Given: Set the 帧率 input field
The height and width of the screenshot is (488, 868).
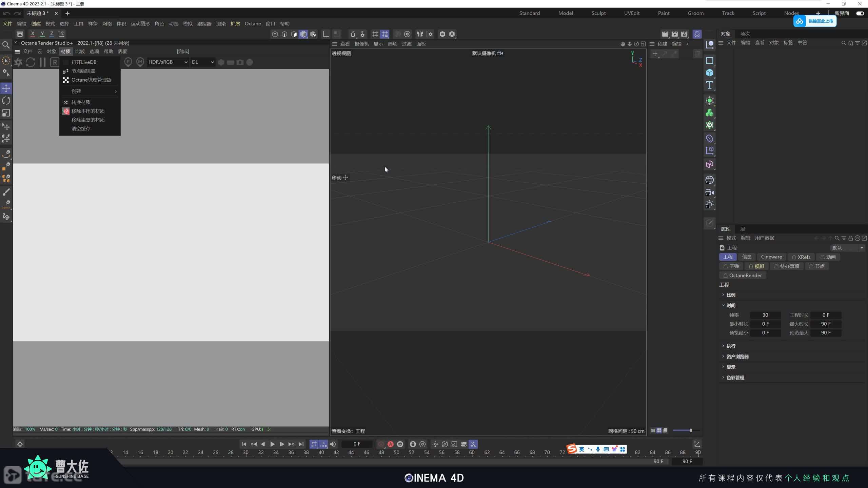Looking at the screenshot, I should click(765, 315).
